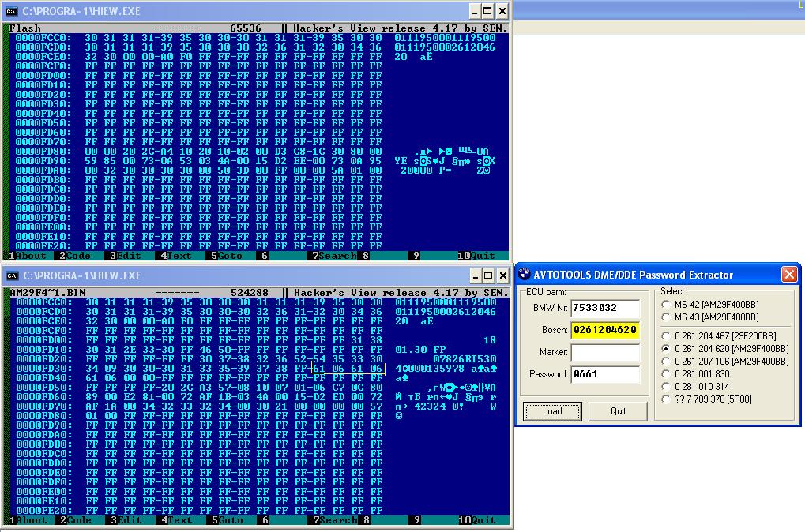Choose 0 261 204 620 [AM29F400BB] option
The image size is (805, 532).
tap(725, 348)
